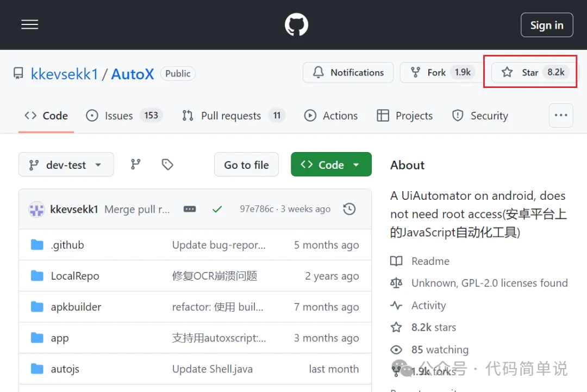The height and width of the screenshot is (392, 587).
Task: Click the repository icon beside kkevsekk1
Action: pos(18,73)
